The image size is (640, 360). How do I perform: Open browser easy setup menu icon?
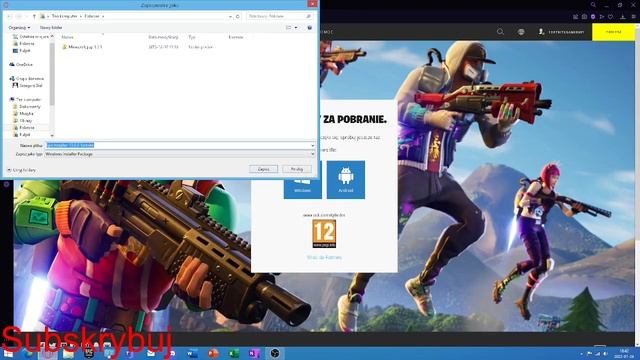coord(634,17)
